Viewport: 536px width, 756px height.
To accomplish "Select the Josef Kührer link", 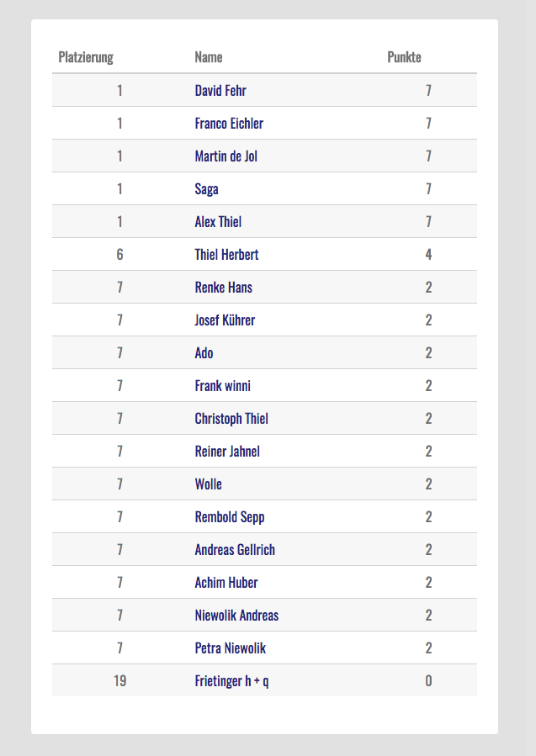I will tap(225, 320).
